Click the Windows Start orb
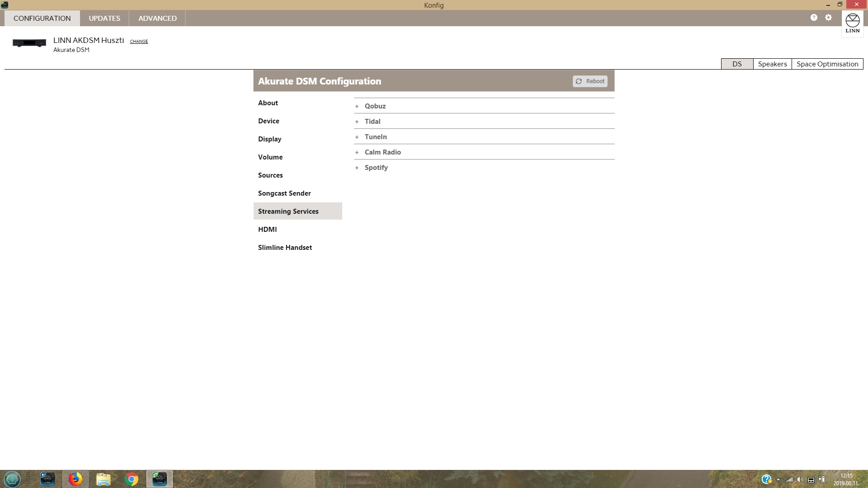Screen dimensions: 868x488 tap(12, 479)
